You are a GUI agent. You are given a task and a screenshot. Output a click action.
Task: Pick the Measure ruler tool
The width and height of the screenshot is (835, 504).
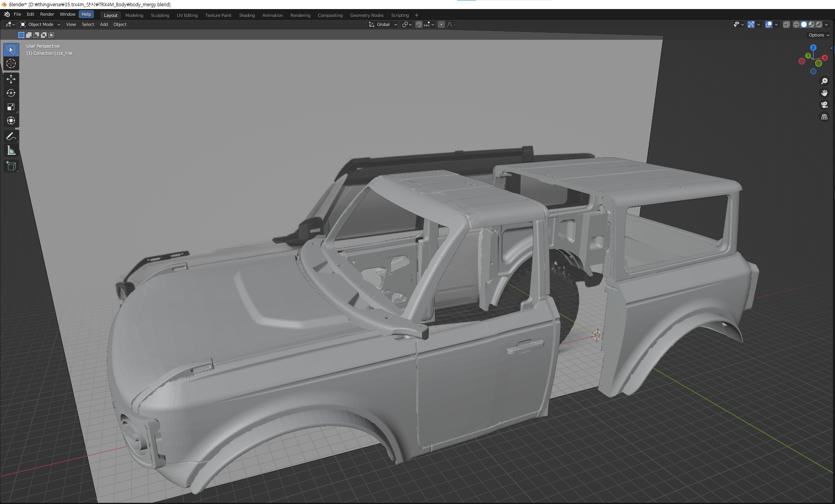11,150
